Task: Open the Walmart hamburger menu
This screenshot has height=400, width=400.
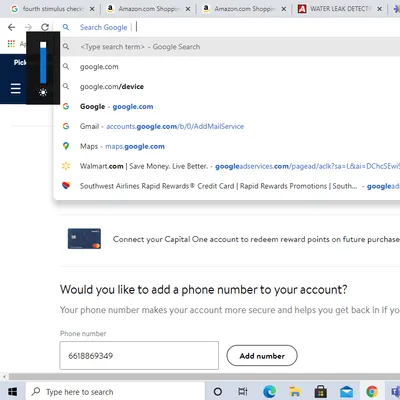Action: tap(16, 89)
